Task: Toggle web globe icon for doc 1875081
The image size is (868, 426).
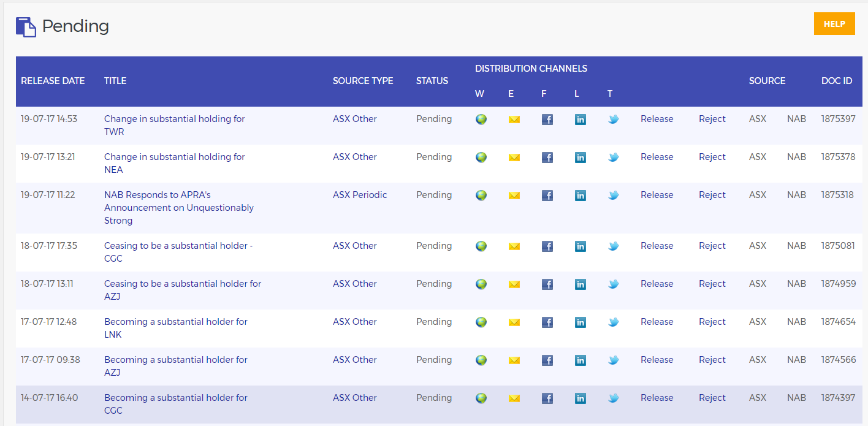Action: pos(481,246)
